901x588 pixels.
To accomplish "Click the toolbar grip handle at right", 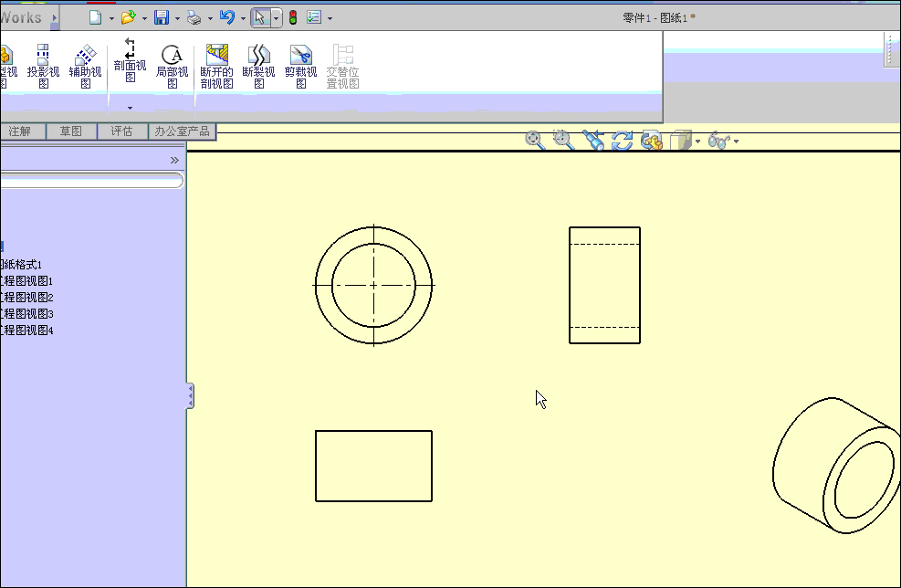I will pyautogui.click(x=891, y=49).
